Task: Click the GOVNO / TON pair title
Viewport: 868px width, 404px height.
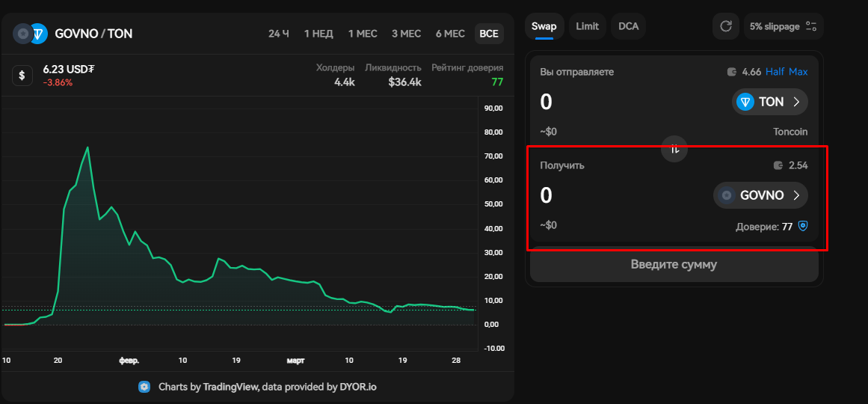Action: pos(93,34)
